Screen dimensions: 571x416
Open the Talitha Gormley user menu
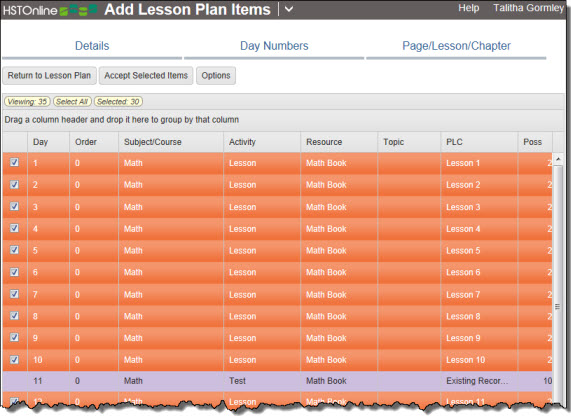coord(528,8)
